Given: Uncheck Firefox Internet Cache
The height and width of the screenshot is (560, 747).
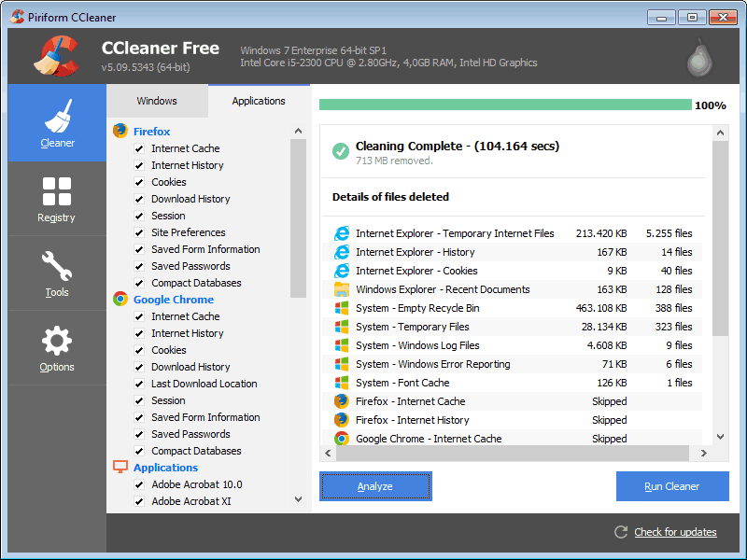Looking at the screenshot, I should pos(139,148).
